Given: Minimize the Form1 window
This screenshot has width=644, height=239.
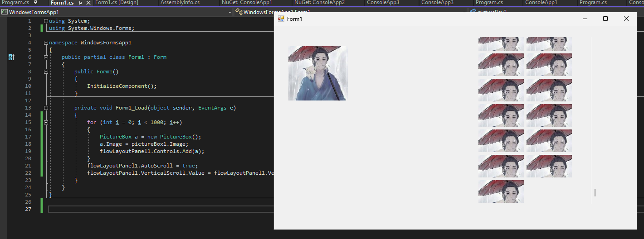Looking at the screenshot, I should tap(585, 19).
